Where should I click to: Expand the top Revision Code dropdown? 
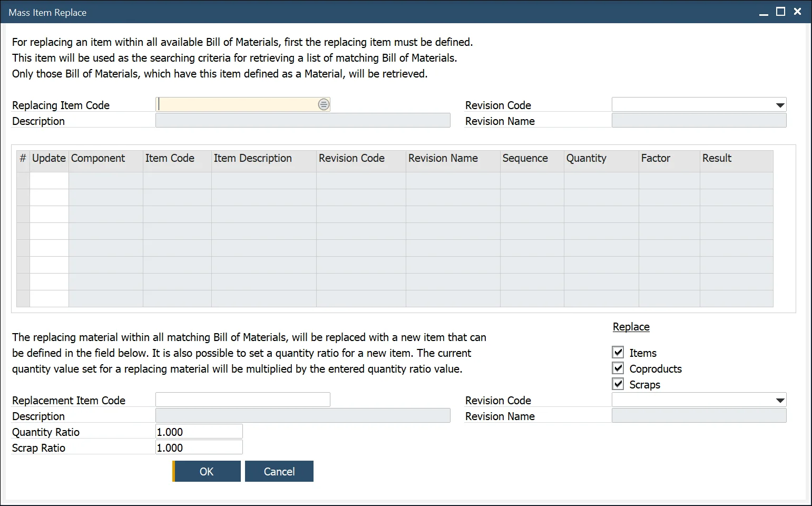click(780, 105)
